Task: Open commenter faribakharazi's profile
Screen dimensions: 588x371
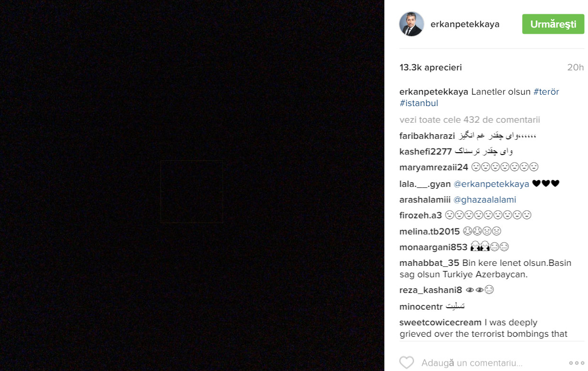Action: [x=428, y=136]
